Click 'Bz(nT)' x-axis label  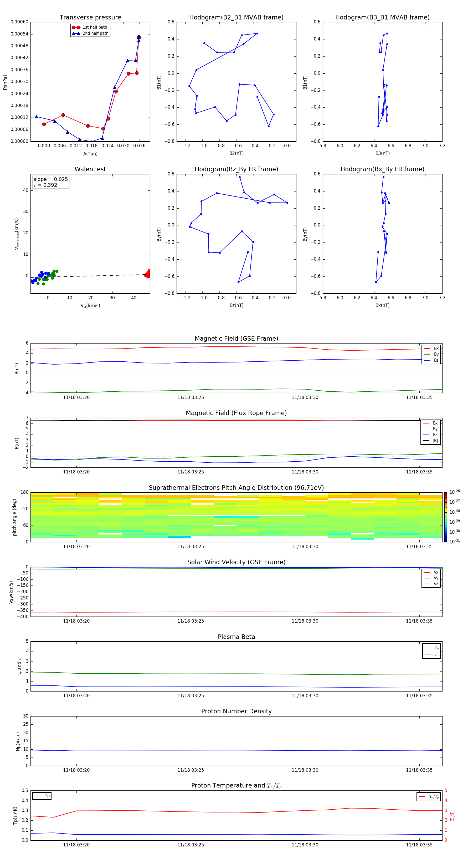[236, 305]
